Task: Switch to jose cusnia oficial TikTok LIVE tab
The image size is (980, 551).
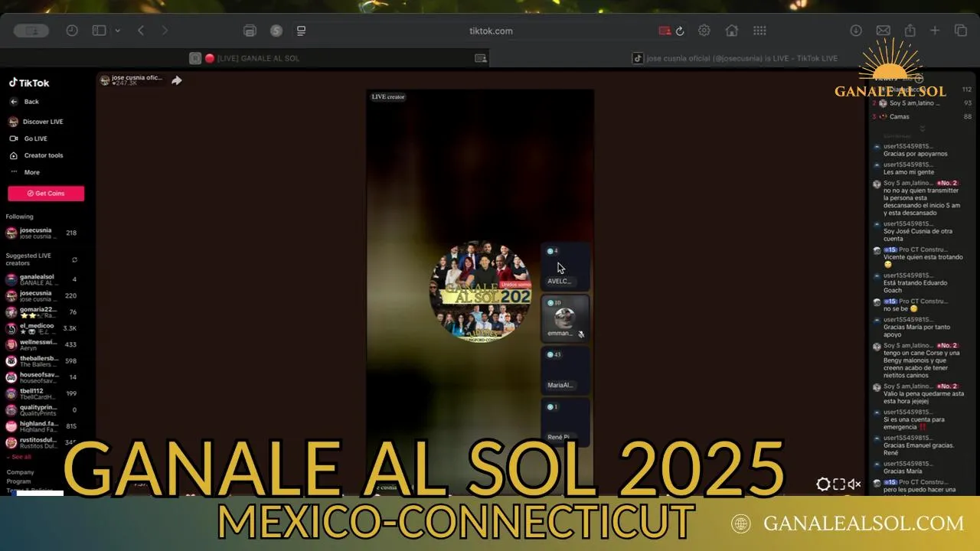Action: [735, 58]
